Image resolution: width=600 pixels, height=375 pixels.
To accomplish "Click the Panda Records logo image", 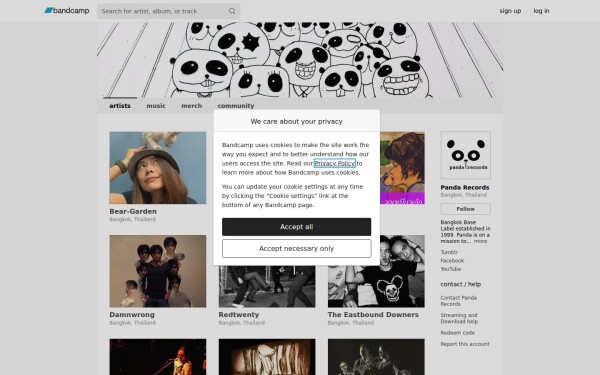I will pos(466,155).
